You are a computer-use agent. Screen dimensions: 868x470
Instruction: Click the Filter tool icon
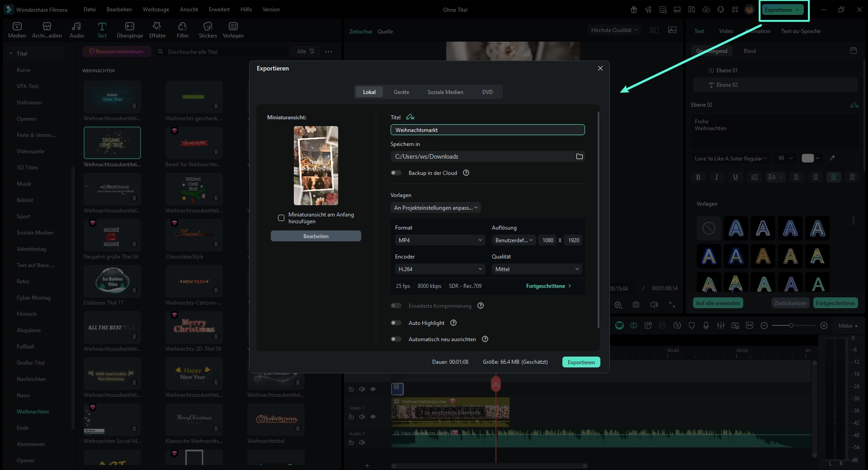click(x=183, y=27)
